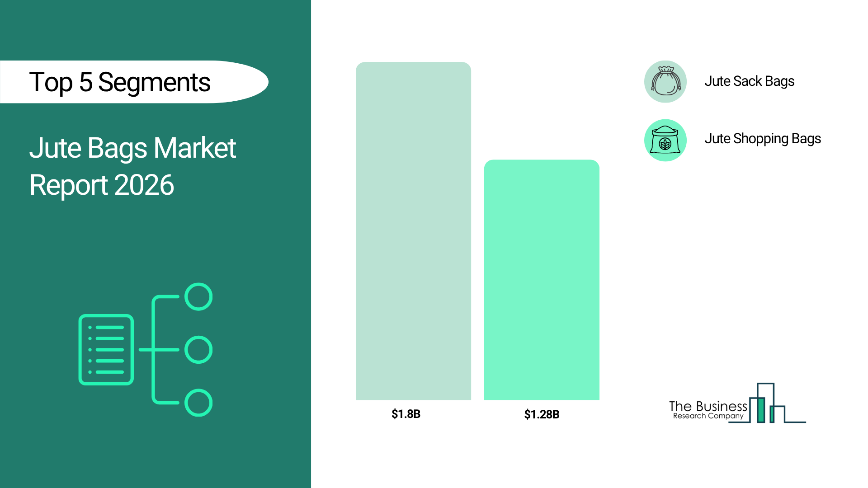Screen dimensions: 868x488
Task: Click the Research Company logo subtext
Action: pos(708,416)
